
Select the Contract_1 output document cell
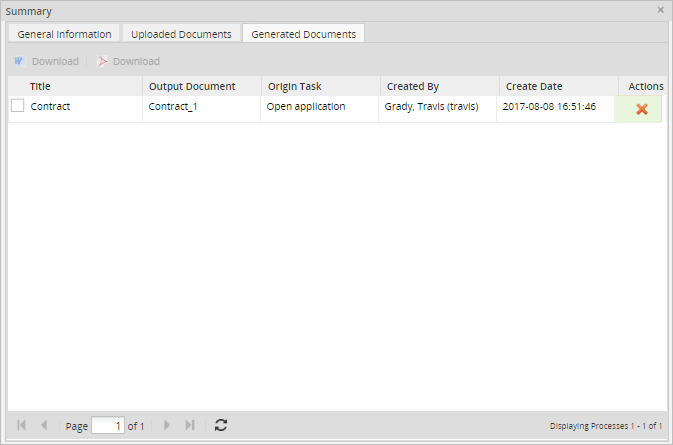coord(173,106)
